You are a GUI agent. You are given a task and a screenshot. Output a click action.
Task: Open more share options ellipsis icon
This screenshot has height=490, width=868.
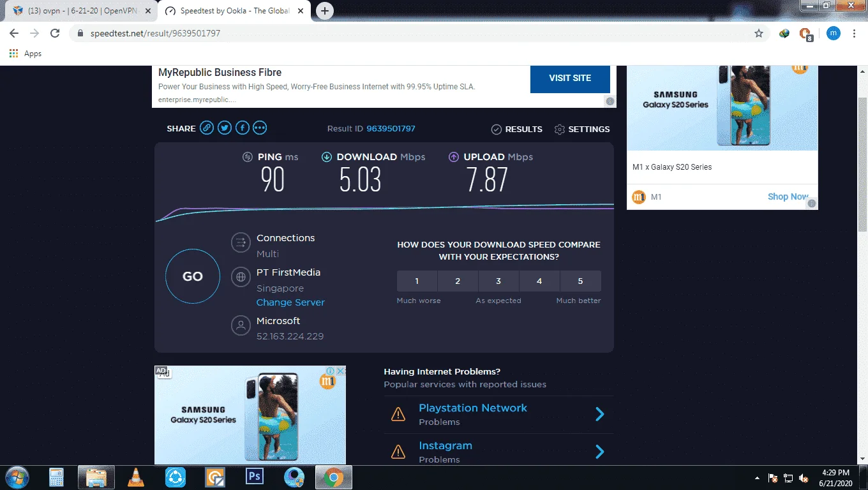click(x=260, y=128)
